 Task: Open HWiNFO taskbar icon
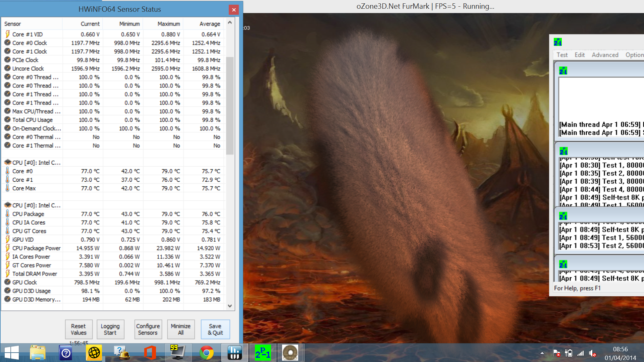[x=234, y=353]
